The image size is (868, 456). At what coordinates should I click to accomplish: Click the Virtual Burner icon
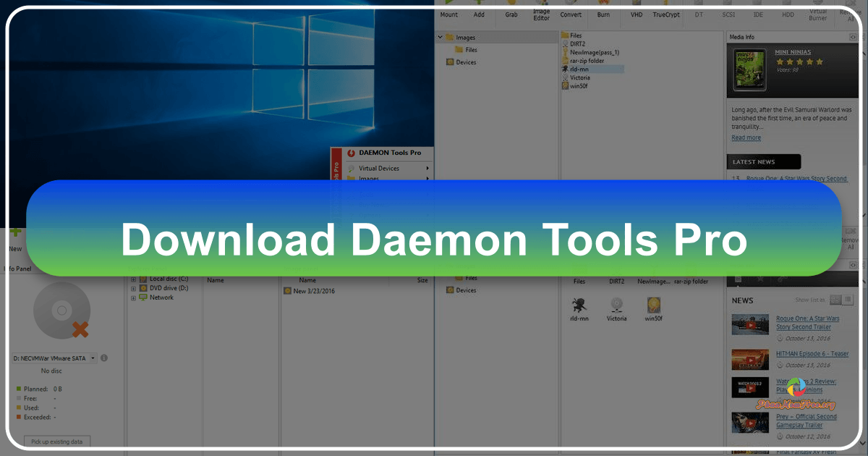point(818,13)
